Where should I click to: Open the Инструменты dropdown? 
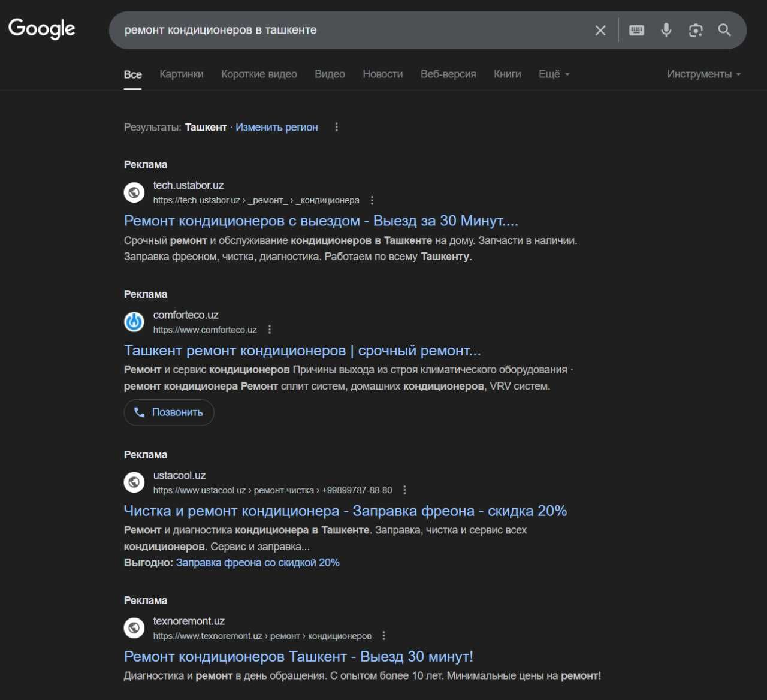coord(704,74)
